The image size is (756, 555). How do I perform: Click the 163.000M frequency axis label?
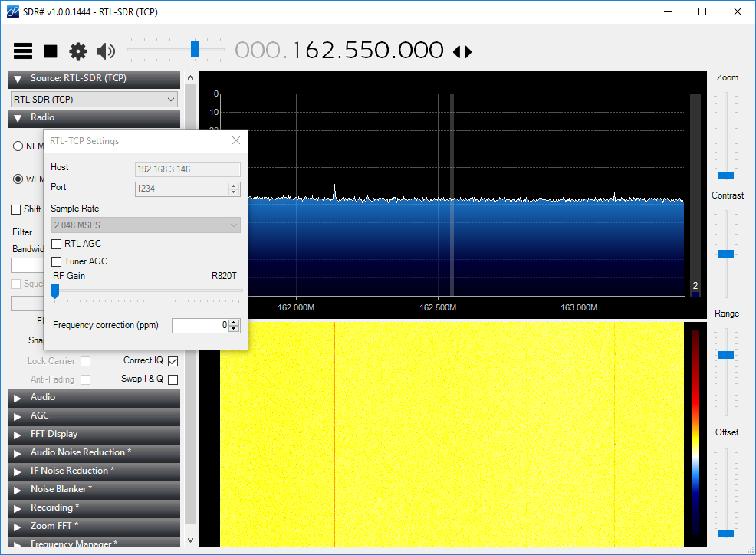pyautogui.click(x=579, y=307)
